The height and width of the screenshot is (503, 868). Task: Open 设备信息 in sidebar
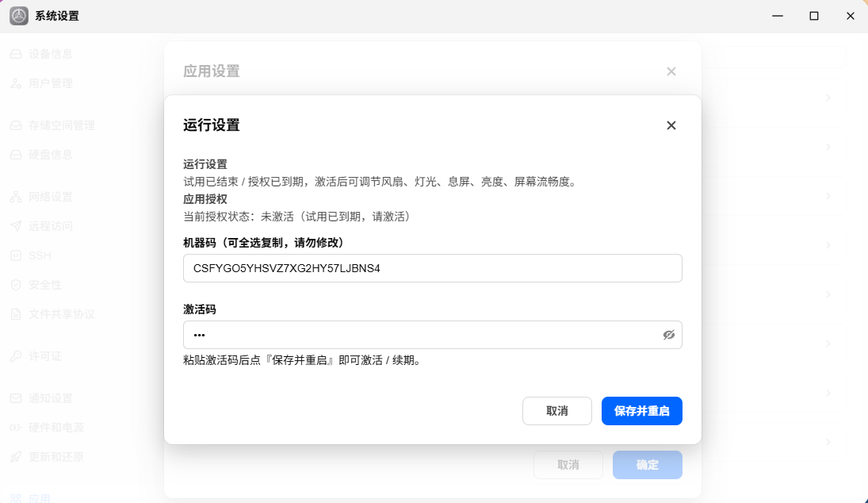(x=51, y=54)
